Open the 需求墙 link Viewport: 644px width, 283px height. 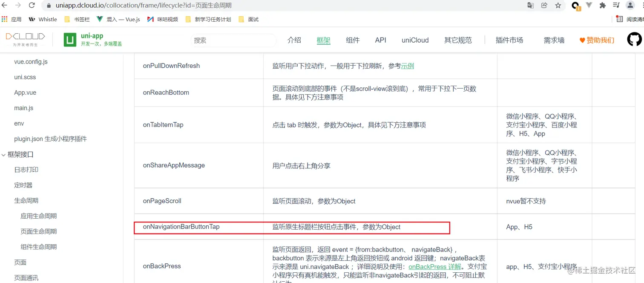[x=554, y=40]
